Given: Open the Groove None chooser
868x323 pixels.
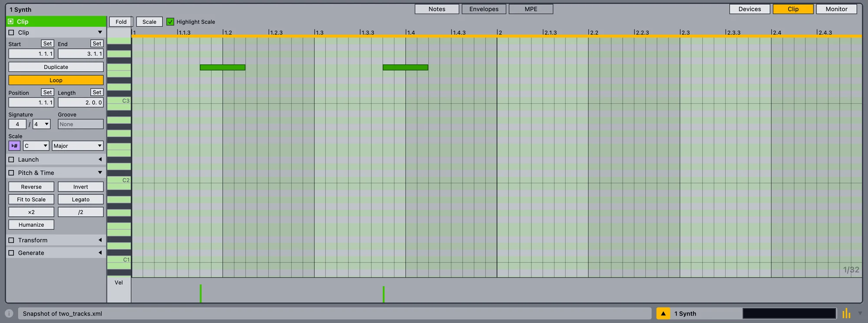Looking at the screenshot, I should [x=81, y=124].
